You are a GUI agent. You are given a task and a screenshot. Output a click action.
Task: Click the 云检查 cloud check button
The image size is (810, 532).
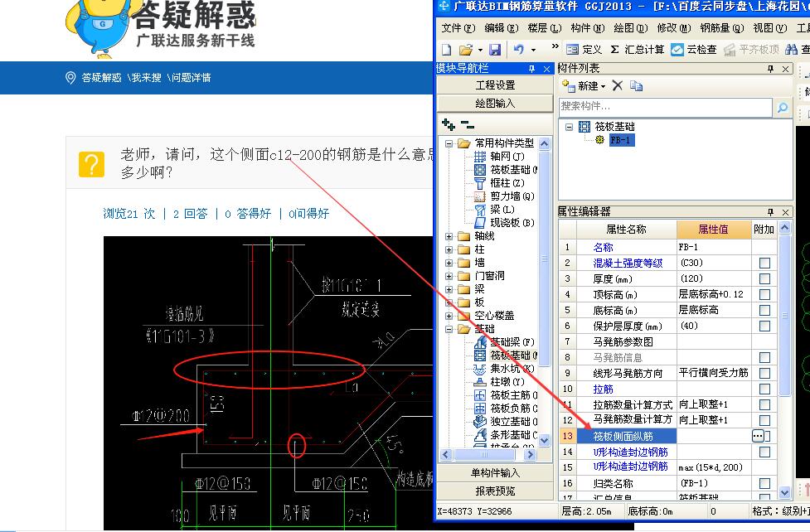[694, 50]
